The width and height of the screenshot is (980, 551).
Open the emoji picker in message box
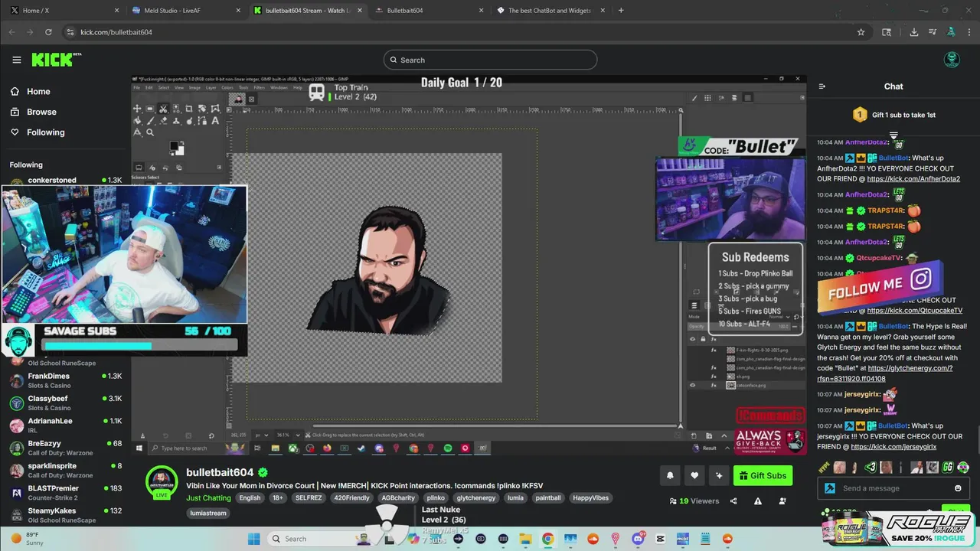point(958,488)
